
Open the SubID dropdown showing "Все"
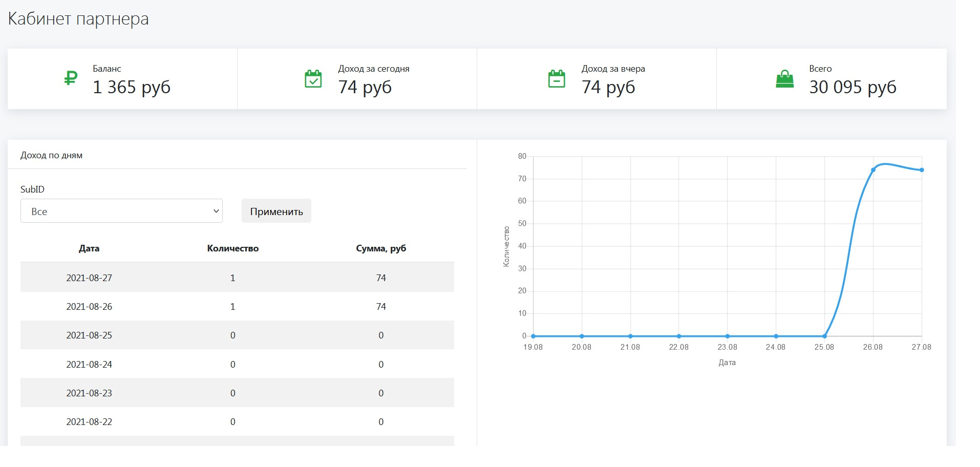click(x=121, y=211)
